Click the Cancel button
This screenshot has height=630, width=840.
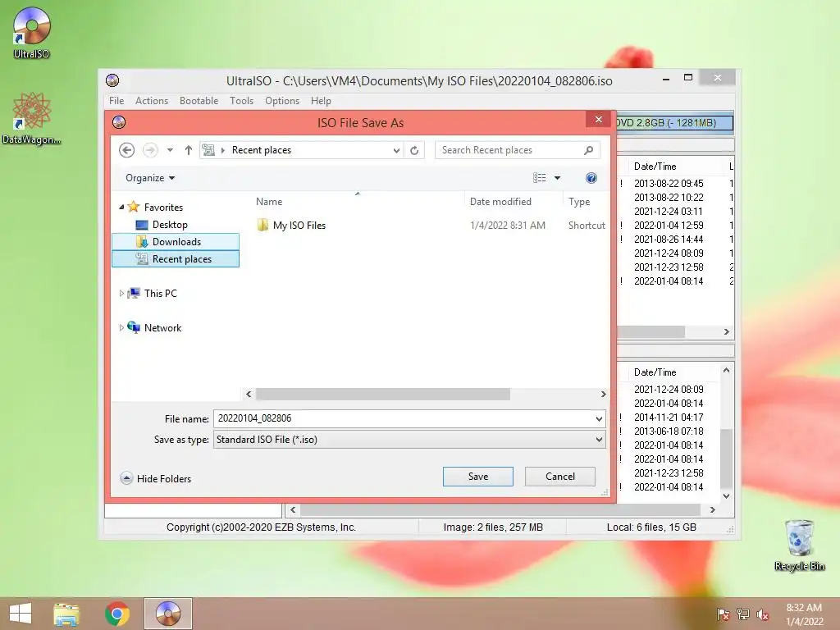[559, 477]
